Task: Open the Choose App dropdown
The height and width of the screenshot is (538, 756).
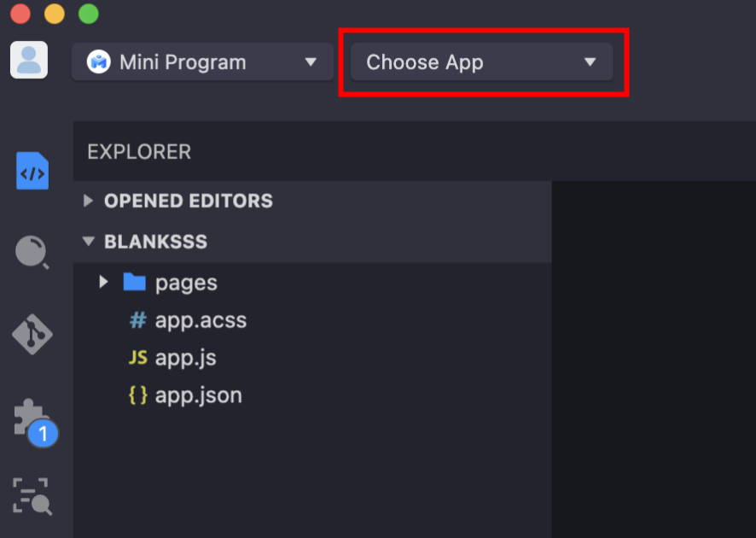Action: [x=481, y=61]
